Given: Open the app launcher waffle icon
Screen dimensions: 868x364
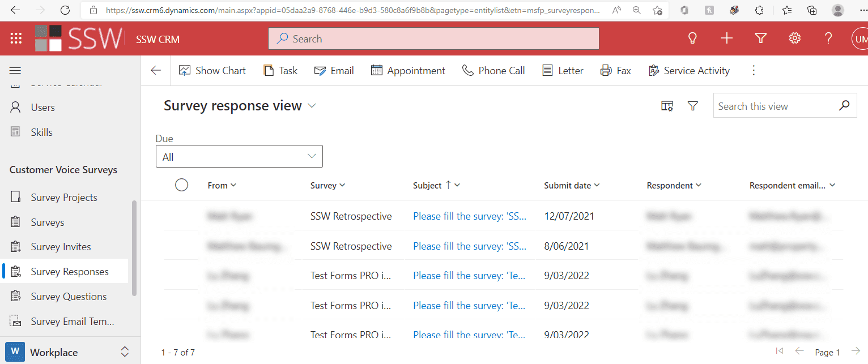Looking at the screenshot, I should 16,38.
